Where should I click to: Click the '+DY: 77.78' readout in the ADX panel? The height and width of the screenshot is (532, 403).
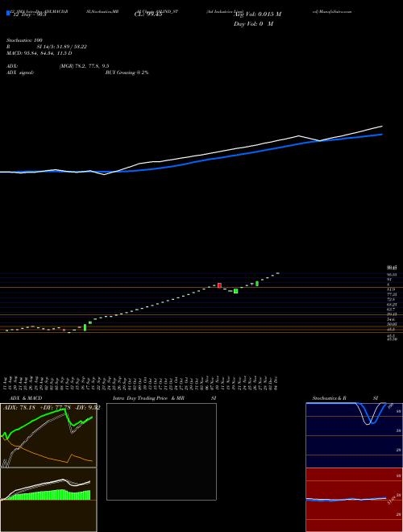[55, 408]
